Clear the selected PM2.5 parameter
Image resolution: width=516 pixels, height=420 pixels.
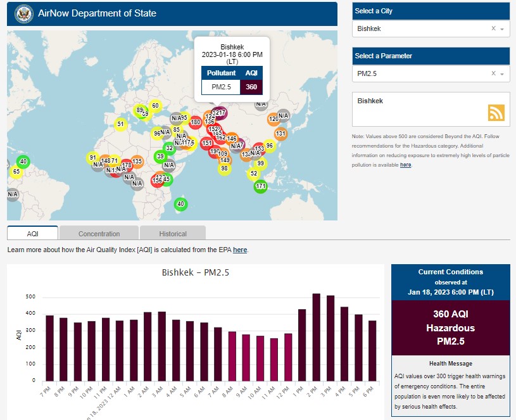click(x=493, y=73)
